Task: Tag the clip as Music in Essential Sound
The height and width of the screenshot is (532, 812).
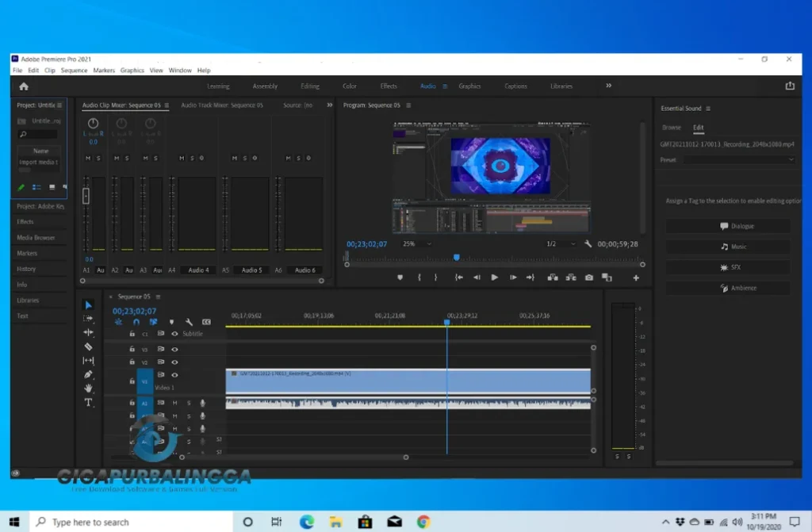Action: point(728,246)
